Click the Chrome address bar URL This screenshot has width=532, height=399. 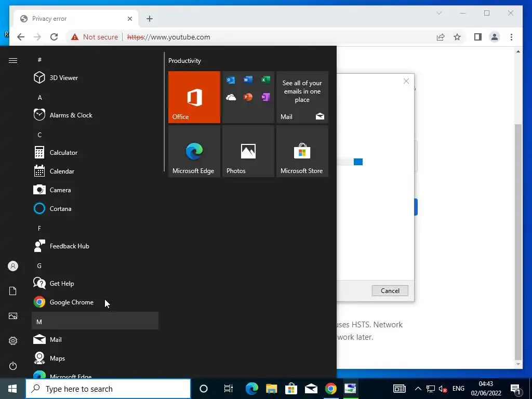pyautogui.click(x=169, y=37)
